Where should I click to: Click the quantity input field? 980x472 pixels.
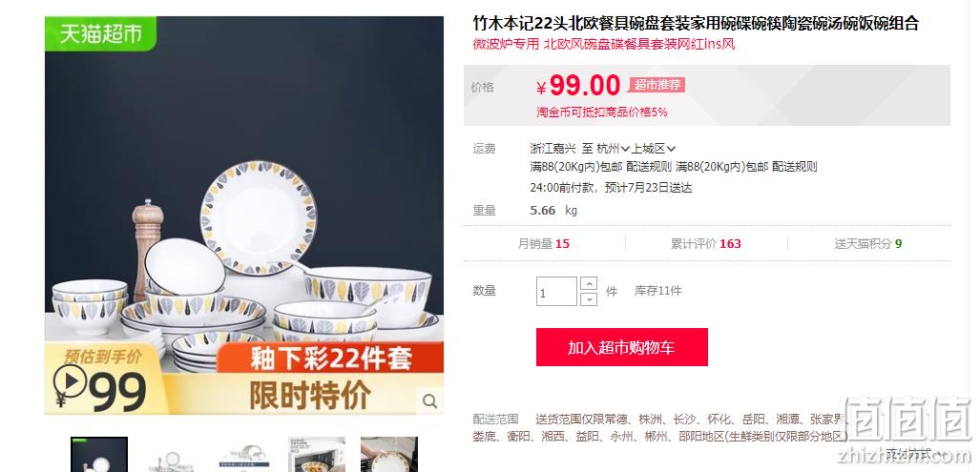(x=556, y=292)
